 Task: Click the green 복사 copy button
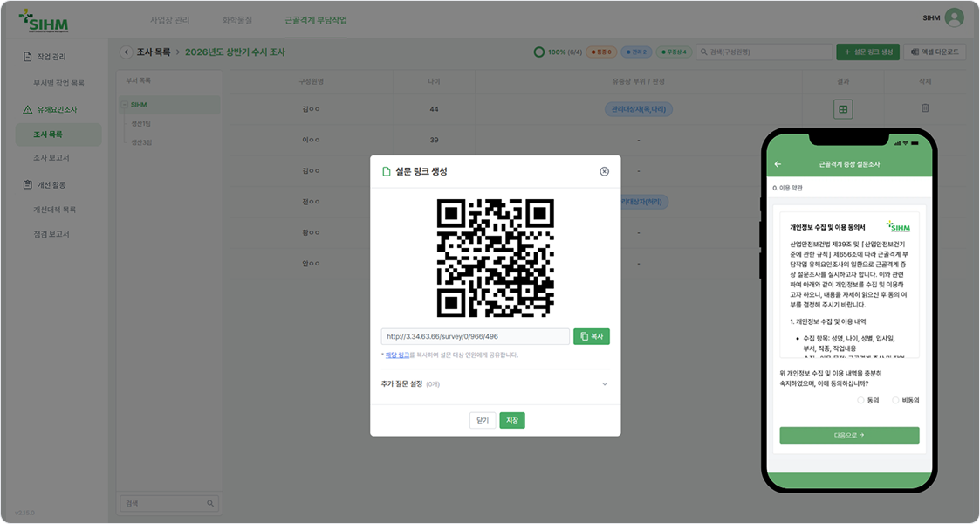click(x=592, y=336)
